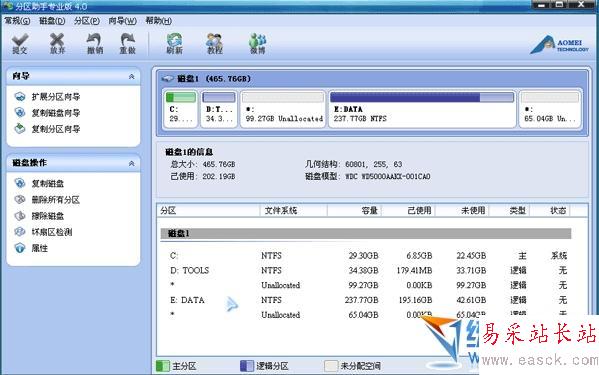Screen dimensions: 599x375
Task: Select the C: row in partition list
Action: pos(366,255)
